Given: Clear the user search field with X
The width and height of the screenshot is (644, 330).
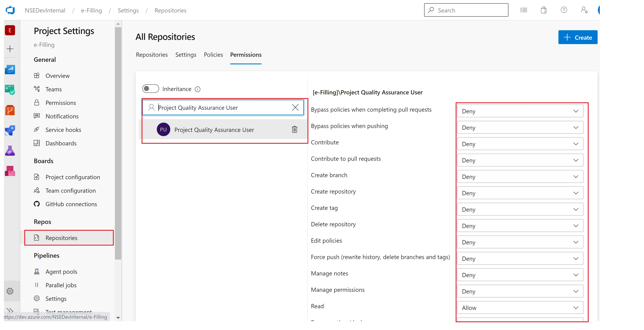Looking at the screenshot, I should tap(295, 108).
